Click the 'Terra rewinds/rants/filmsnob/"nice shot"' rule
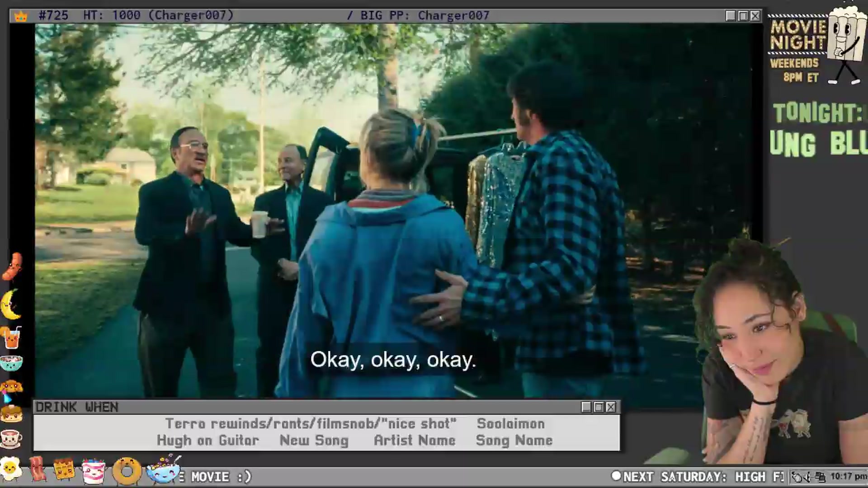 point(311,424)
